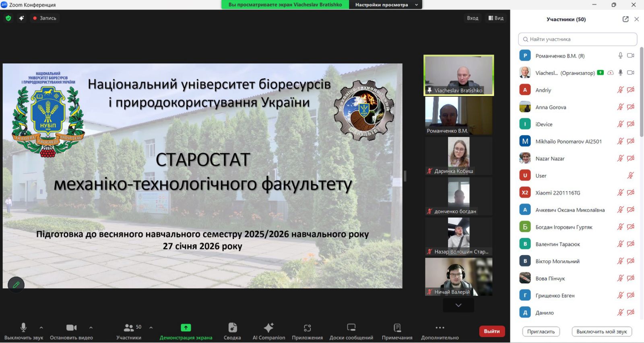
Task: Open Настройки просмотра dropdown
Action: click(x=385, y=5)
